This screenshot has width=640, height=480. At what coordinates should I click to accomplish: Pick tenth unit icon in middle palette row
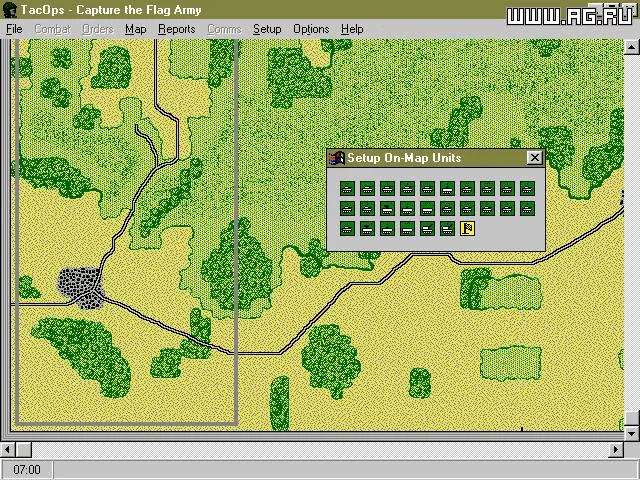tap(527, 209)
